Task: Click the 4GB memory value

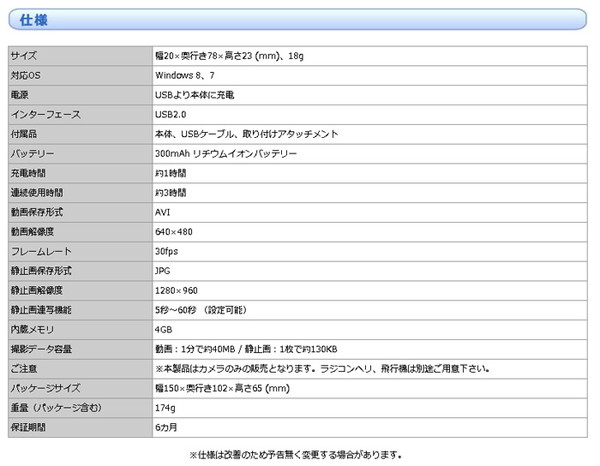Action: coord(163,329)
